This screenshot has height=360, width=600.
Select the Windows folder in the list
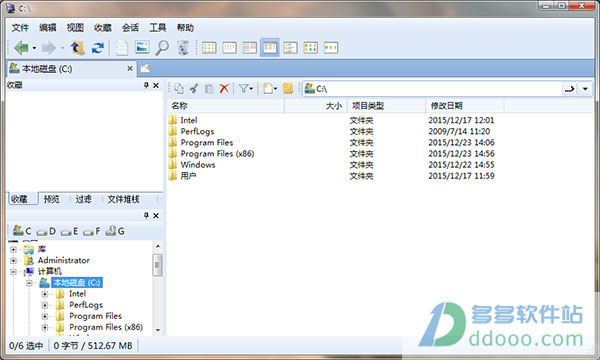198,165
